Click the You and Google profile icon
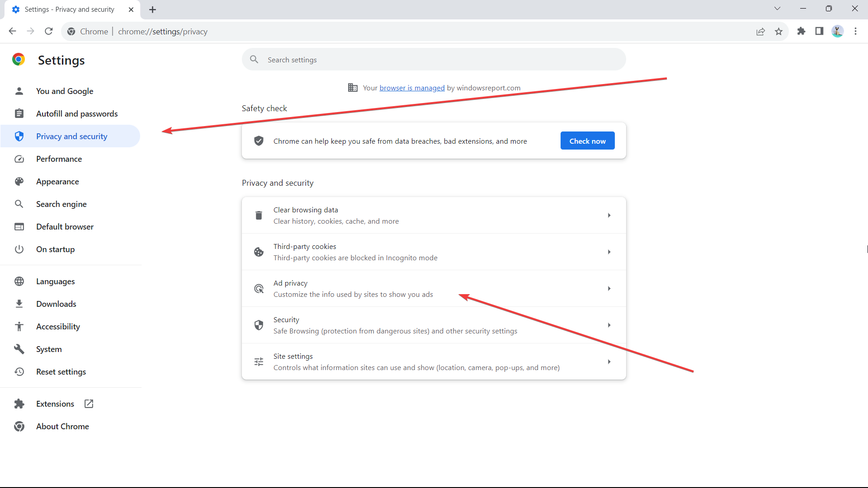Viewport: 868px width, 488px height. [19, 91]
